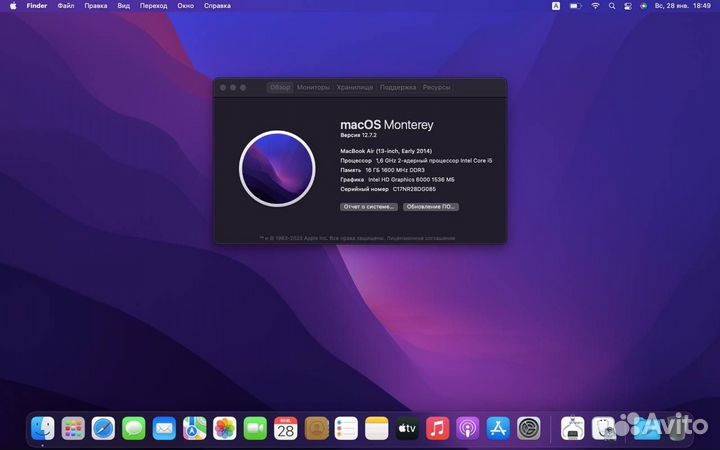The width and height of the screenshot is (720, 450).
Task: Open the Photos app in the Dock
Action: coord(225,428)
